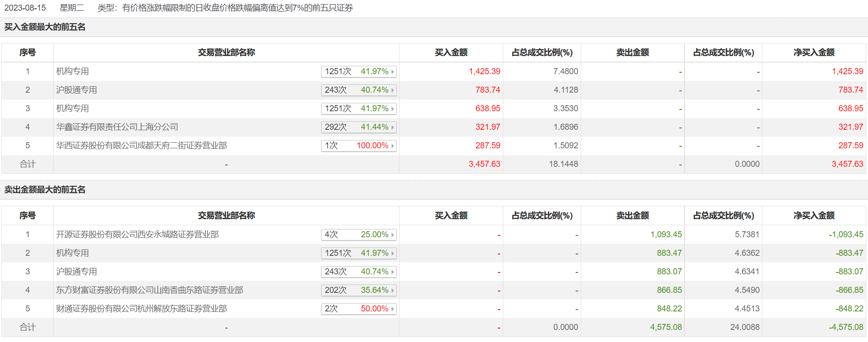The width and height of the screenshot is (868, 342).
Task: Expand the 4次 25.00% stats box
Action: tap(359, 234)
